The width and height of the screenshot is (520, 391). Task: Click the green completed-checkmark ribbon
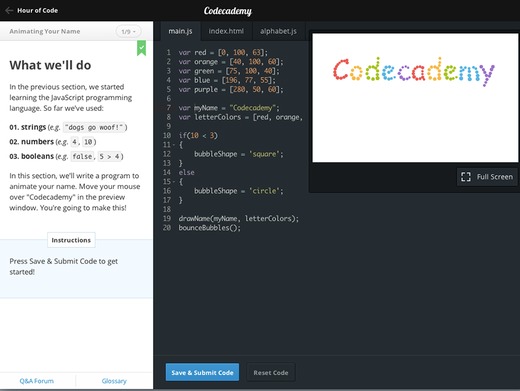click(142, 48)
